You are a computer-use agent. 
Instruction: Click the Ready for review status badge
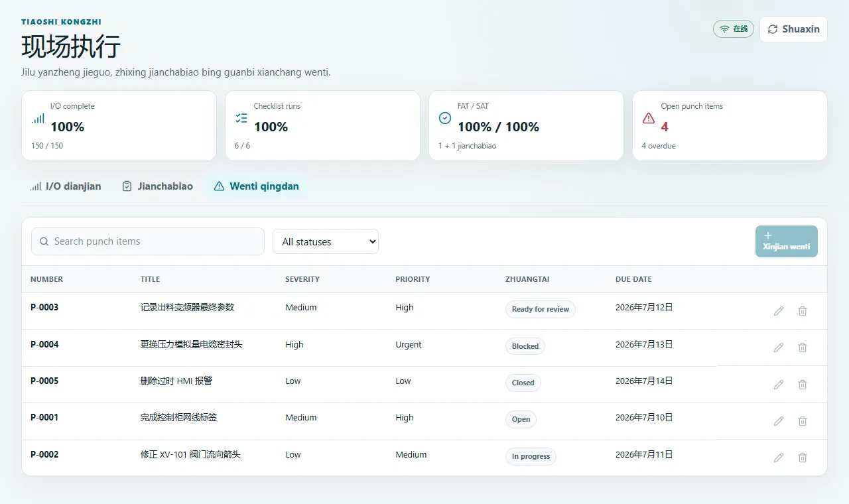[x=541, y=309]
